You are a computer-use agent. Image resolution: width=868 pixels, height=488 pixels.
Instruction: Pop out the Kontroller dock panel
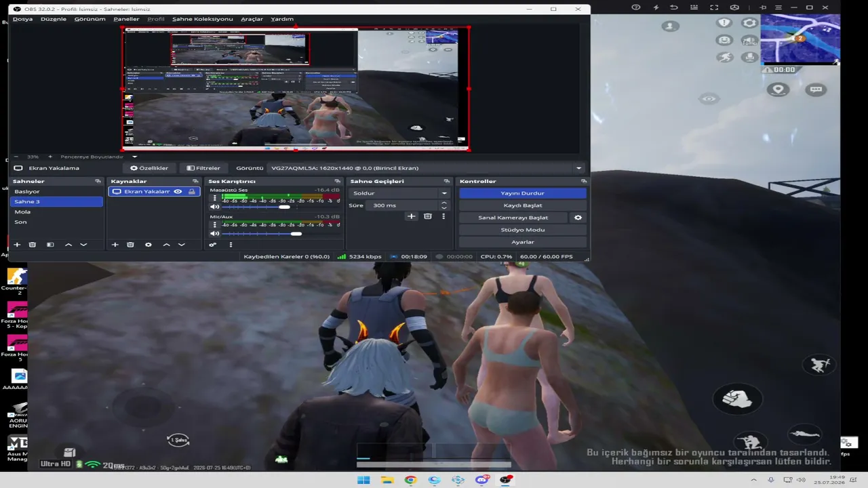(583, 182)
